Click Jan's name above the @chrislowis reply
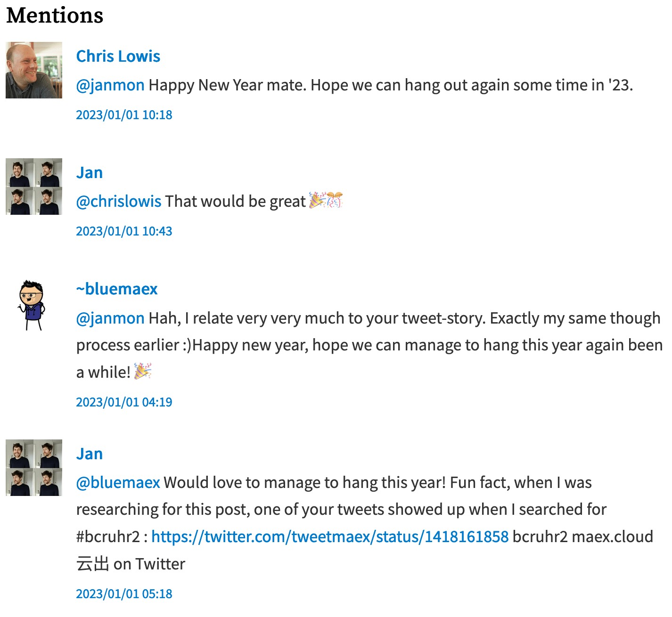Screen dimensions: 672x617 (90, 173)
